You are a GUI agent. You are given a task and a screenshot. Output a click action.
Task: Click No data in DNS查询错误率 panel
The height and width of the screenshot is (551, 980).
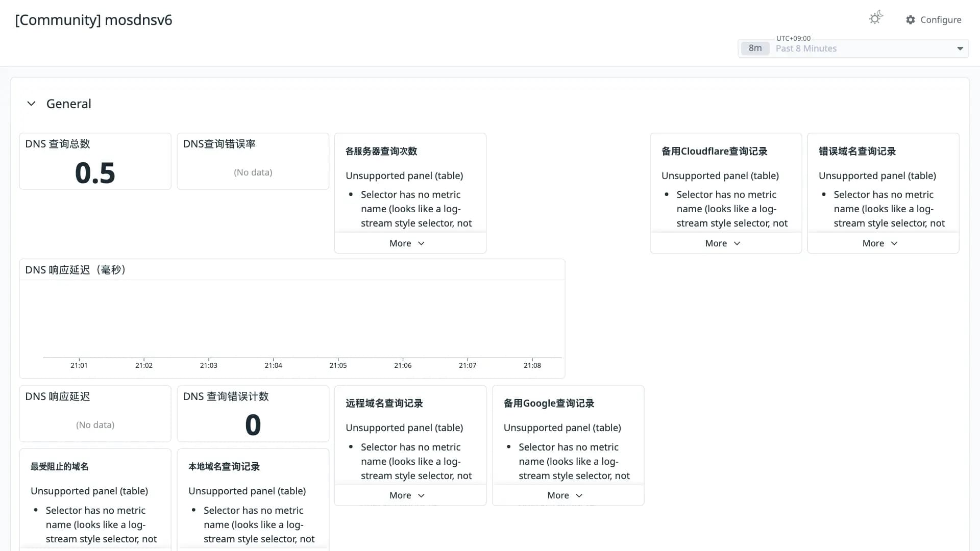253,172
